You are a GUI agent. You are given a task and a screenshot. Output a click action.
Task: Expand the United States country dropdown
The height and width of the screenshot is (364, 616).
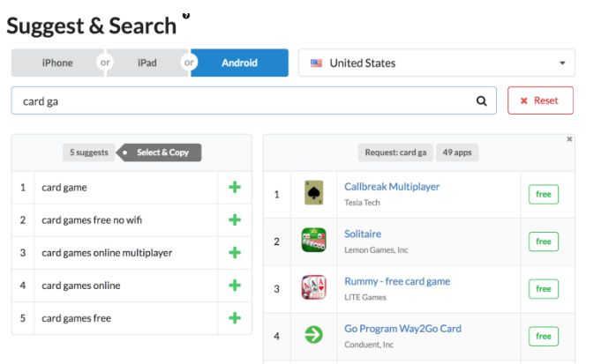tap(437, 63)
